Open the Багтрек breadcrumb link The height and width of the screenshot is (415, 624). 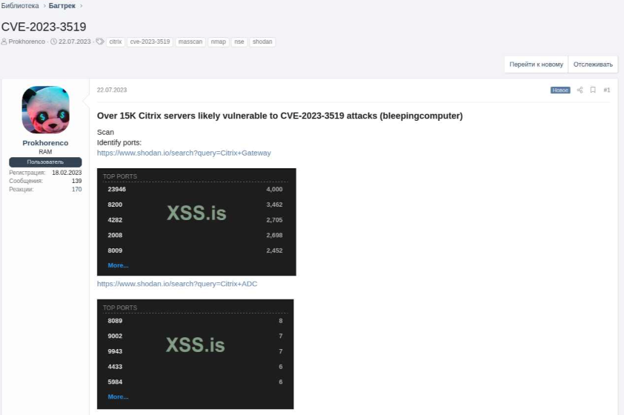tap(62, 6)
